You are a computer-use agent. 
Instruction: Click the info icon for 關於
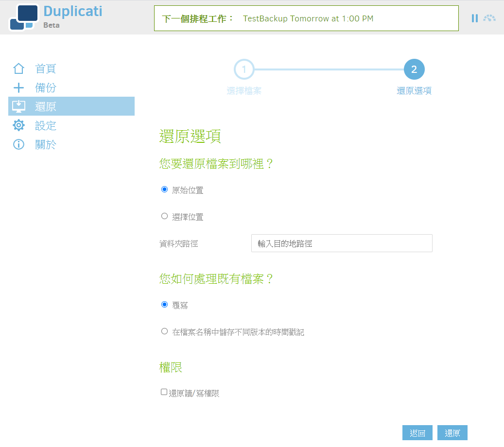pyautogui.click(x=18, y=144)
